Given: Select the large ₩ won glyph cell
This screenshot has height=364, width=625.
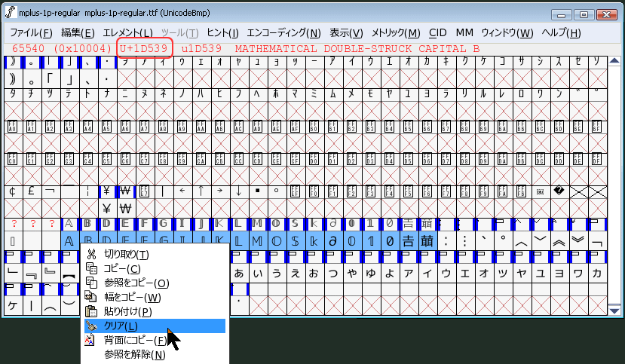Looking at the screenshot, I should point(126,208).
